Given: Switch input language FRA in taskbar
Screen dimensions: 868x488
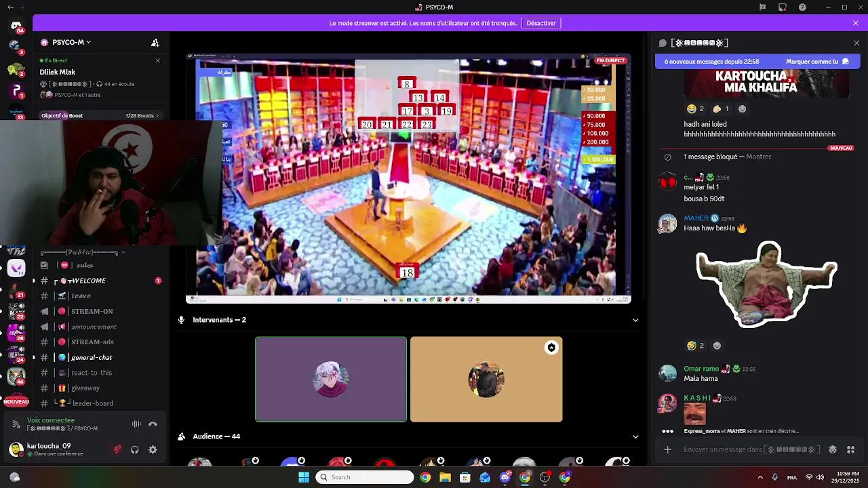Looking at the screenshot, I should pos(792,477).
